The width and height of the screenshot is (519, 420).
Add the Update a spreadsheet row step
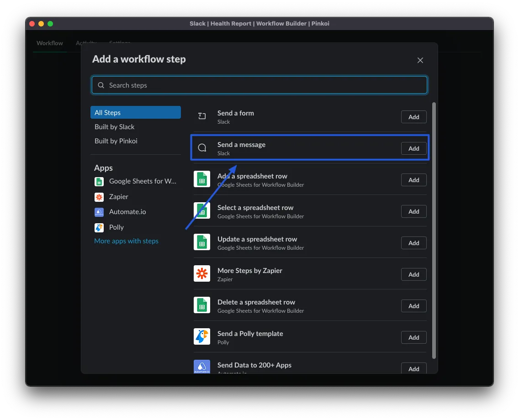click(x=413, y=243)
